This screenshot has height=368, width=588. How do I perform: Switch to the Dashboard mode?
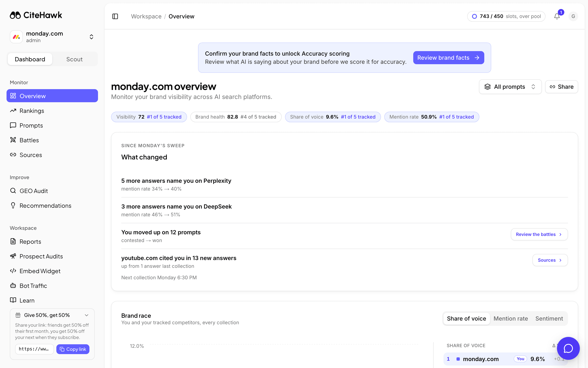[x=30, y=59]
